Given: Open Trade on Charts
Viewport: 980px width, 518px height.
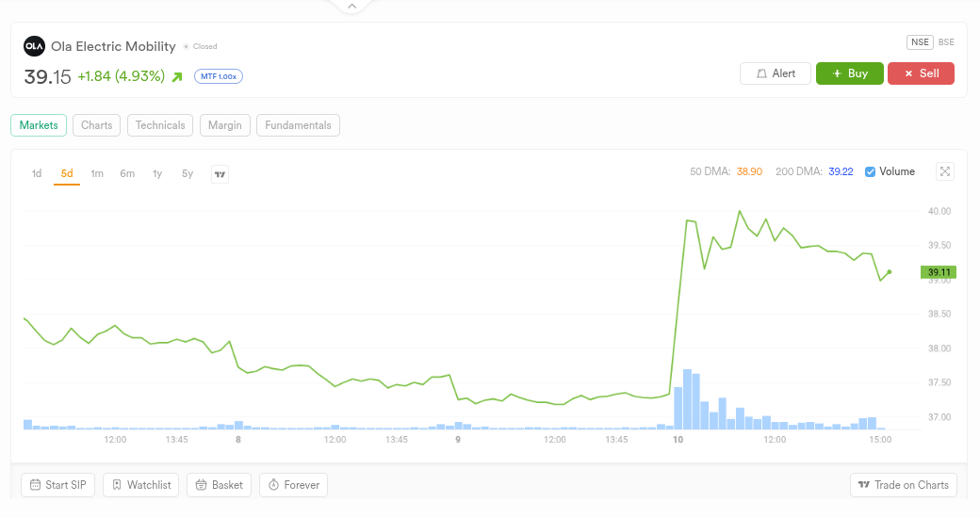Looking at the screenshot, I should [904, 485].
